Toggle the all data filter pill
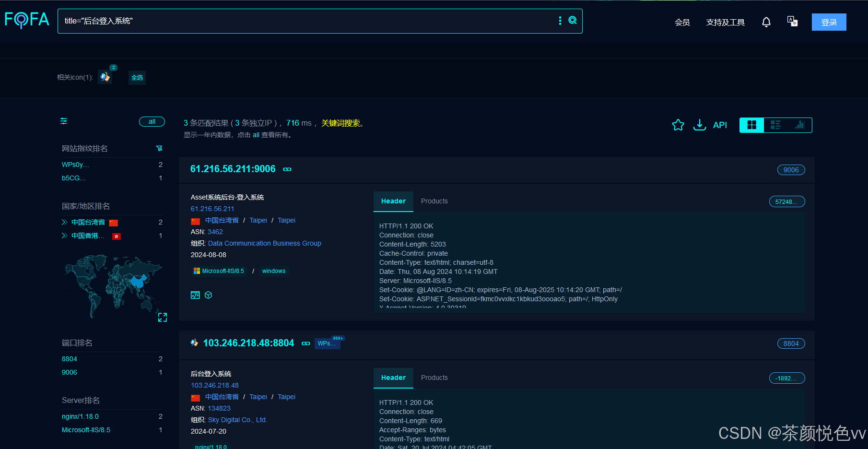 click(x=152, y=121)
